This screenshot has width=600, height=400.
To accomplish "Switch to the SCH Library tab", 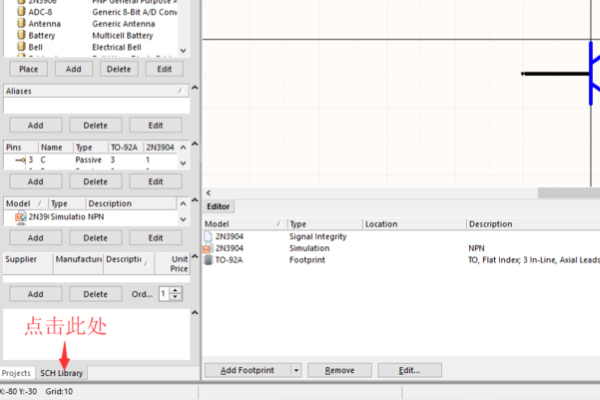I will [x=62, y=373].
